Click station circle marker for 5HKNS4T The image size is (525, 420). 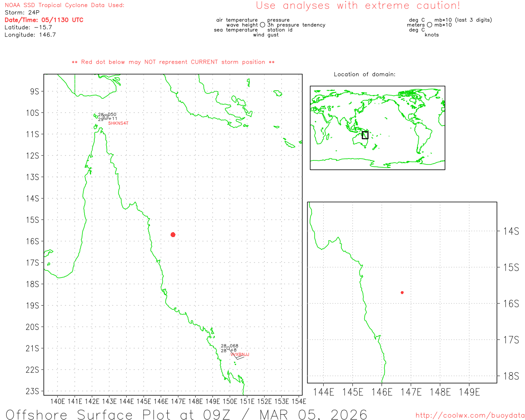[106, 117]
